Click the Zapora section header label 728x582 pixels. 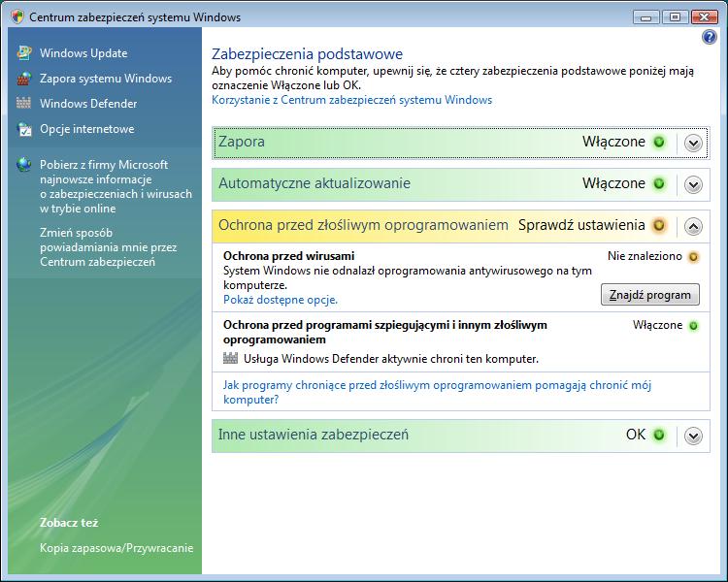coord(242,142)
